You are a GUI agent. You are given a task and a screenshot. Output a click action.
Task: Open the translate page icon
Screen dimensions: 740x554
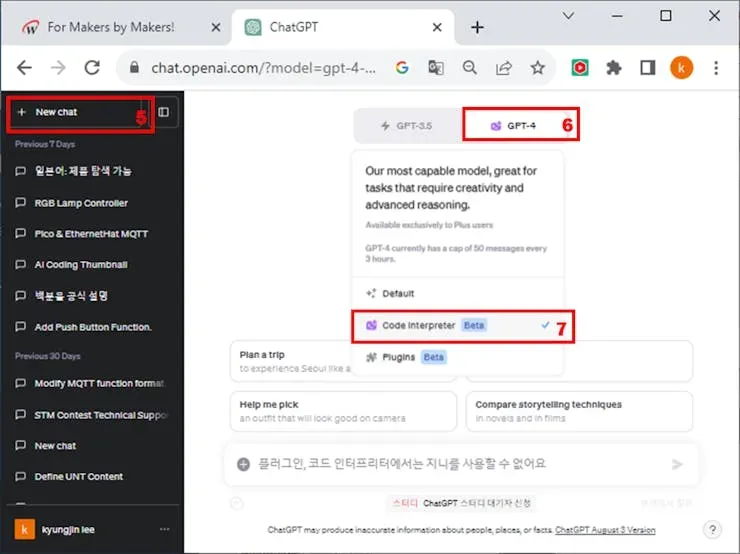[x=436, y=68]
